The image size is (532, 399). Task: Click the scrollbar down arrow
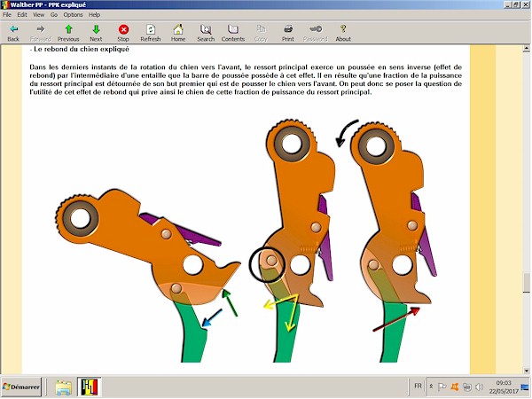(526, 371)
